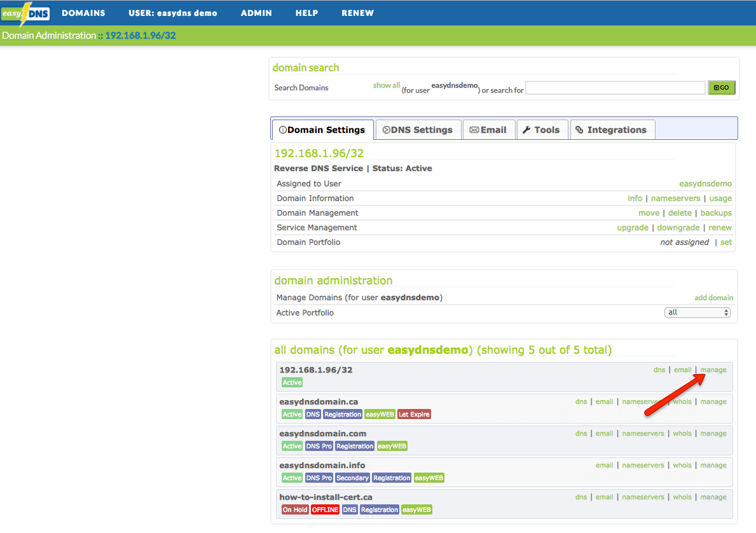Click the Service Management renew link

[720, 228]
